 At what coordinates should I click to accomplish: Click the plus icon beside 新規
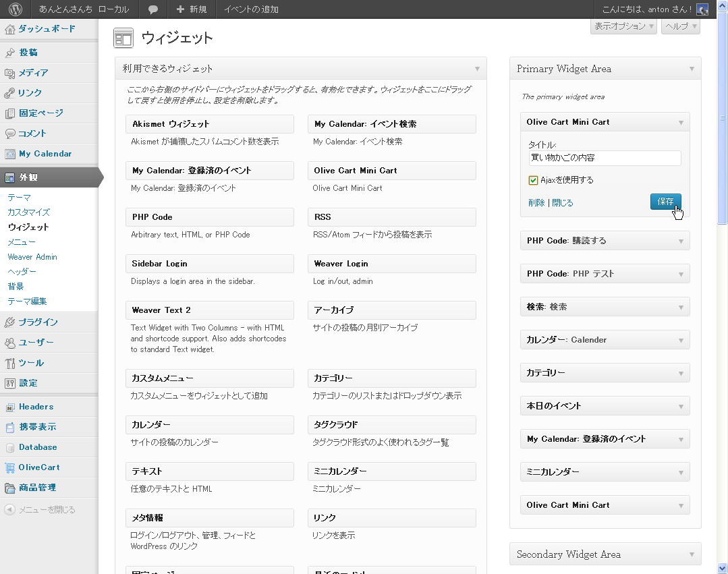click(181, 9)
